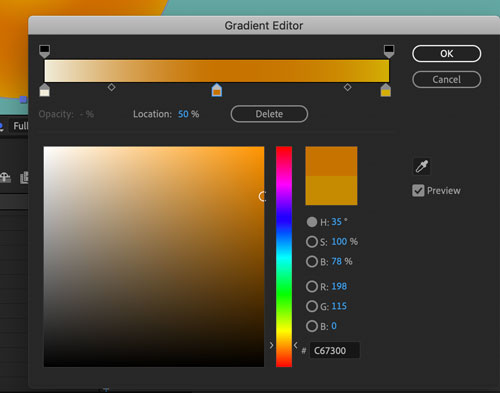Click the new color swatch (top half)
The image size is (500, 393).
tap(331, 161)
